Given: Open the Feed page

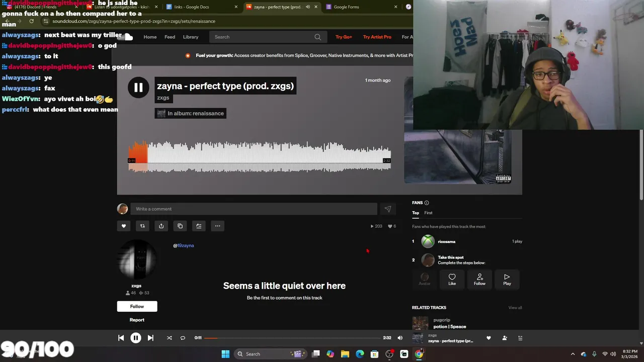Looking at the screenshot, I should tap(170, 37).
